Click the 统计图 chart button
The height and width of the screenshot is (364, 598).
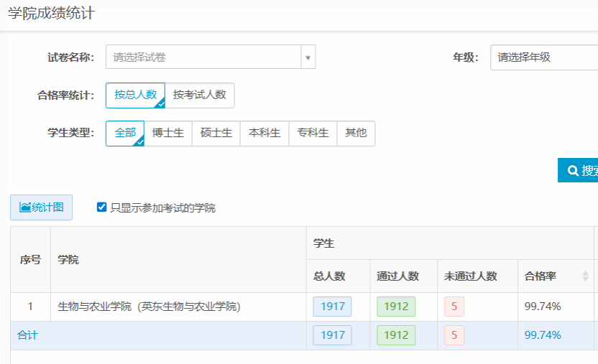coord(41,207)
